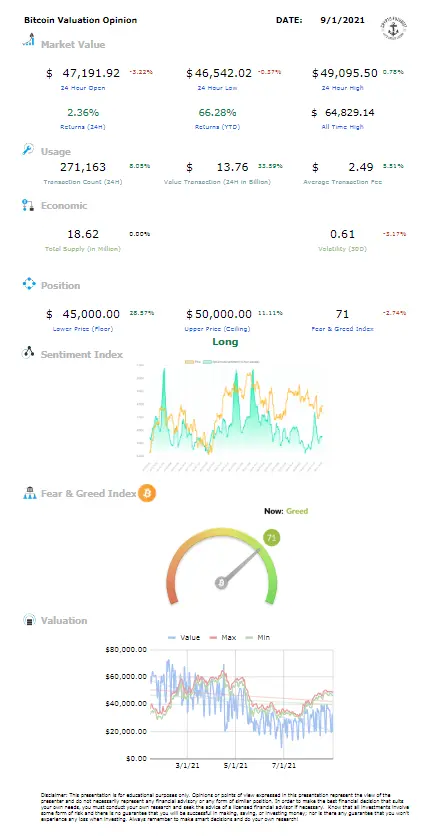
Task: Click the Usage section wrench icon
Action: (28, 149)
